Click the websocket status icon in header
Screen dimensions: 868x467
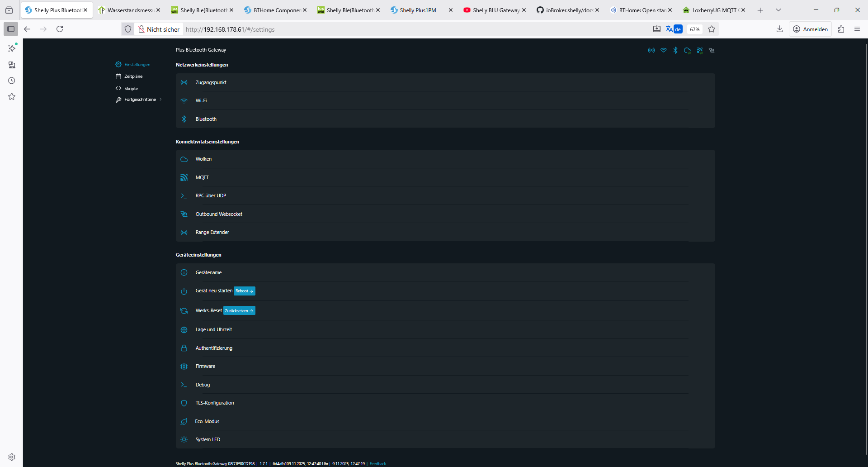[712, 50]
